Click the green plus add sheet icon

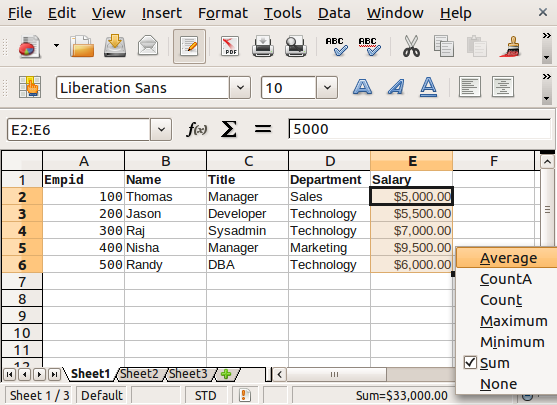pos(226,374)
